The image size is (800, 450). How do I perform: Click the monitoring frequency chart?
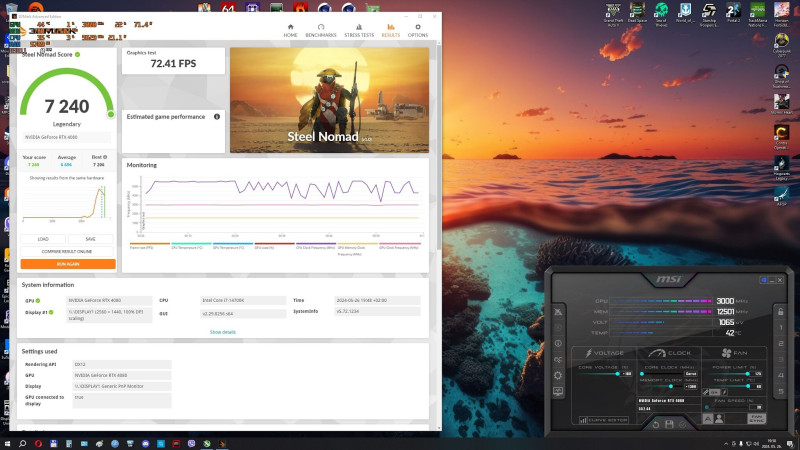(x=280, y=206)
